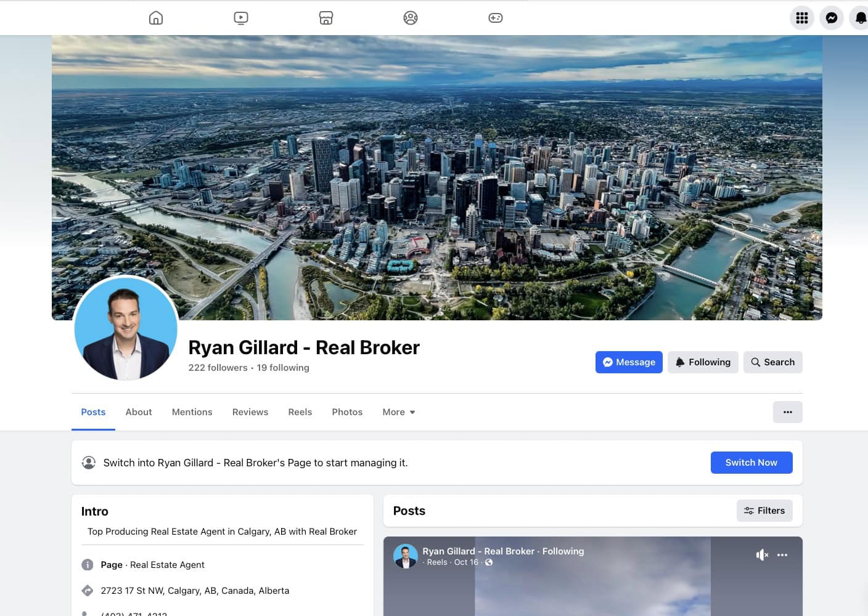Click the Oct 16 post date
The height and width of the screenshot is (616, 868).
[466, 562]
